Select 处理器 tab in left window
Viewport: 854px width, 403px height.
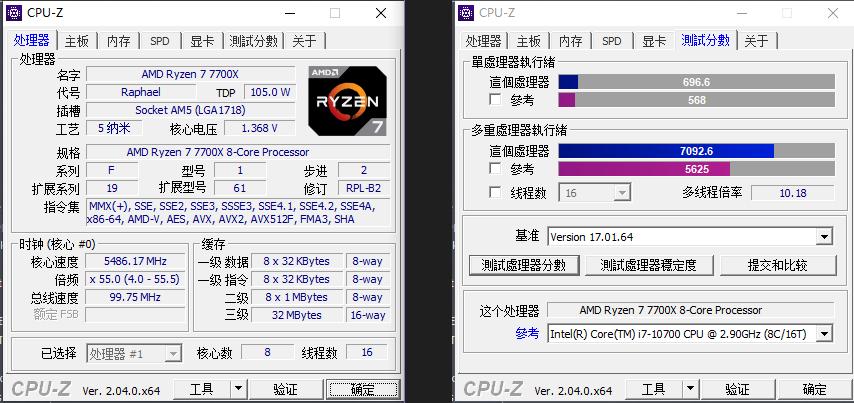click(x=32, y=40)
